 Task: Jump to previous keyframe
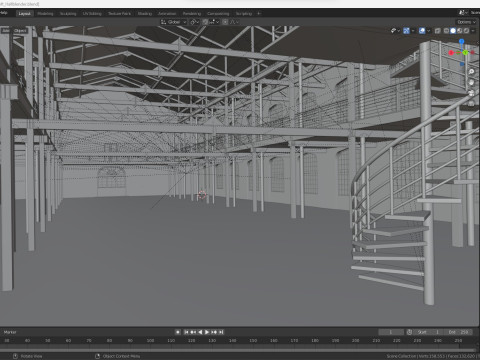[193, 332]
